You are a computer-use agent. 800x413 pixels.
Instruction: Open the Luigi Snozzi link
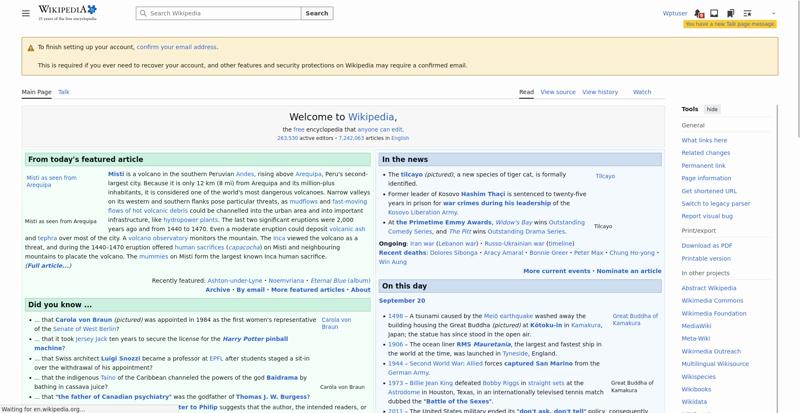click(x=120, y=358)
